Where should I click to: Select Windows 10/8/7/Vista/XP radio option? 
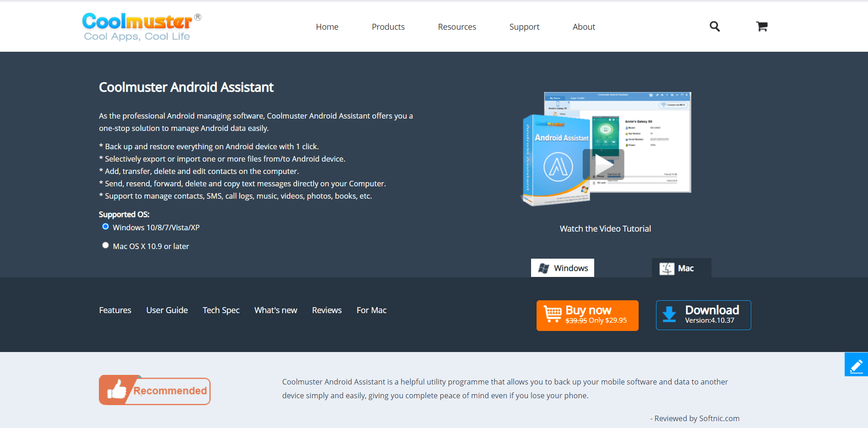(105, 227)
